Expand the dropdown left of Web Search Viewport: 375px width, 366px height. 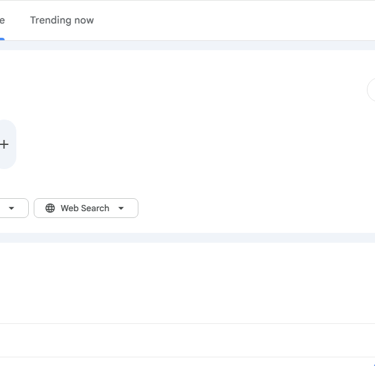tap(13, 208)
